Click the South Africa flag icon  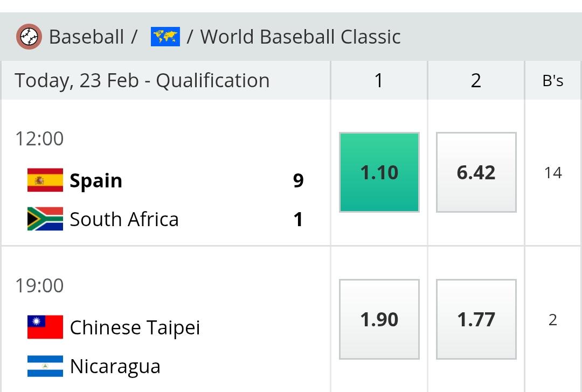[x=45, y=219]
